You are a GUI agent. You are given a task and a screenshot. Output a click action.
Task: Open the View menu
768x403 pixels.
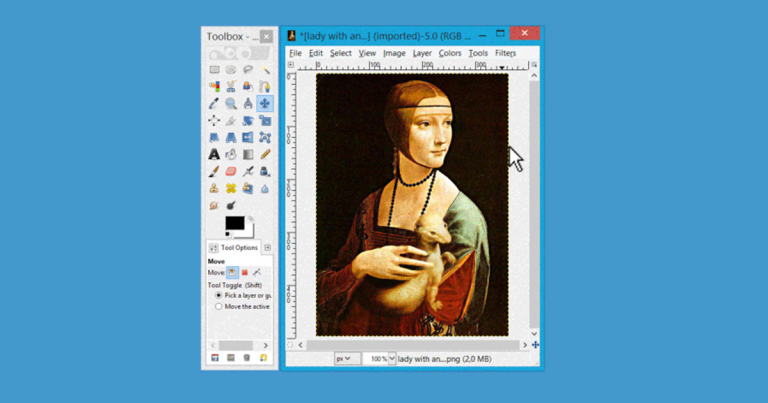[367, 53]
